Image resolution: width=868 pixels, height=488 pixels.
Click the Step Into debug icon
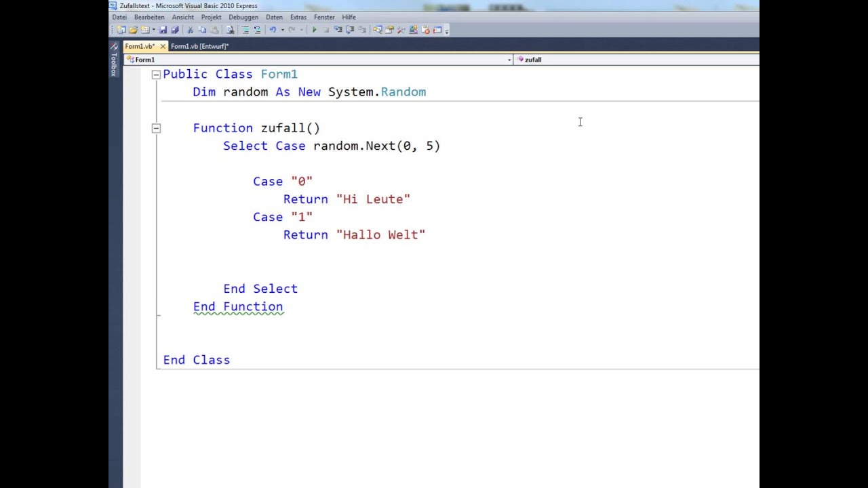(x=338, y=30)
